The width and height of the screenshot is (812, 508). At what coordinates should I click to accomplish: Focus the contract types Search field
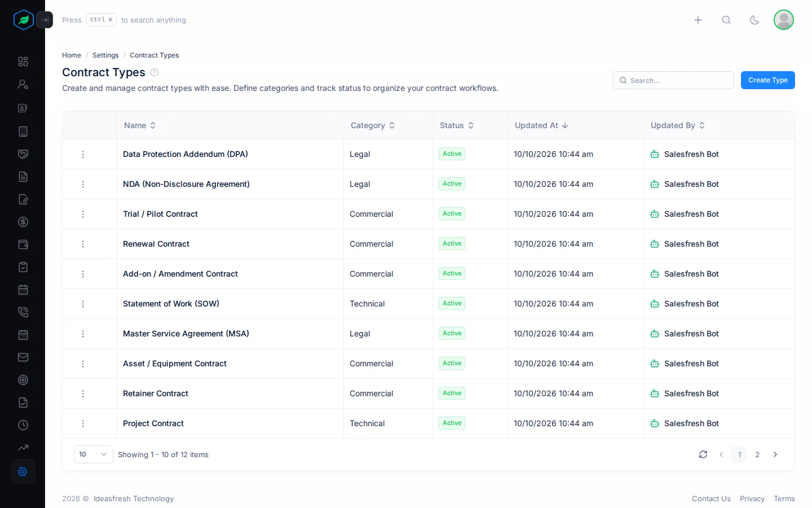point(673,80)
